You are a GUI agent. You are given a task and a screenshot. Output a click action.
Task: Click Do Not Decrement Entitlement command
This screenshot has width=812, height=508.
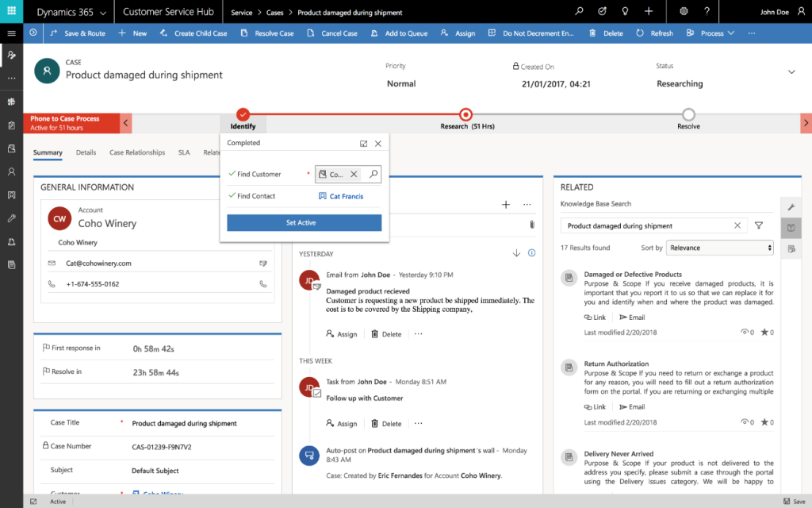click(530, 33)
